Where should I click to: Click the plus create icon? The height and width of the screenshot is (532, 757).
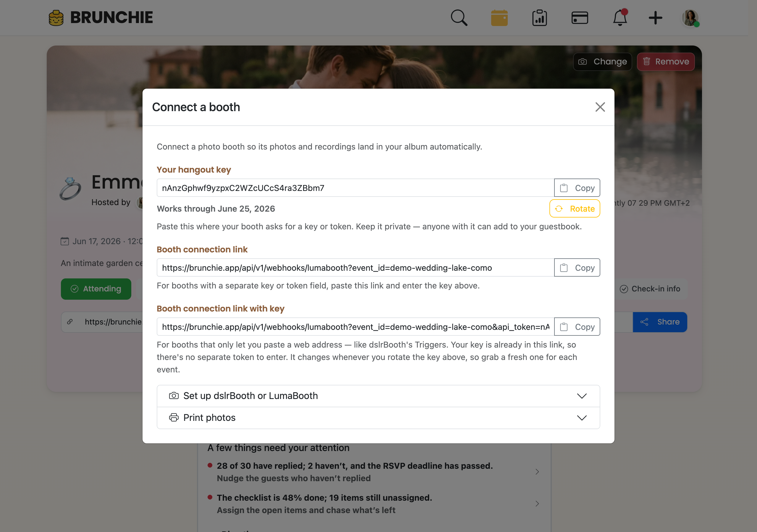656,18
